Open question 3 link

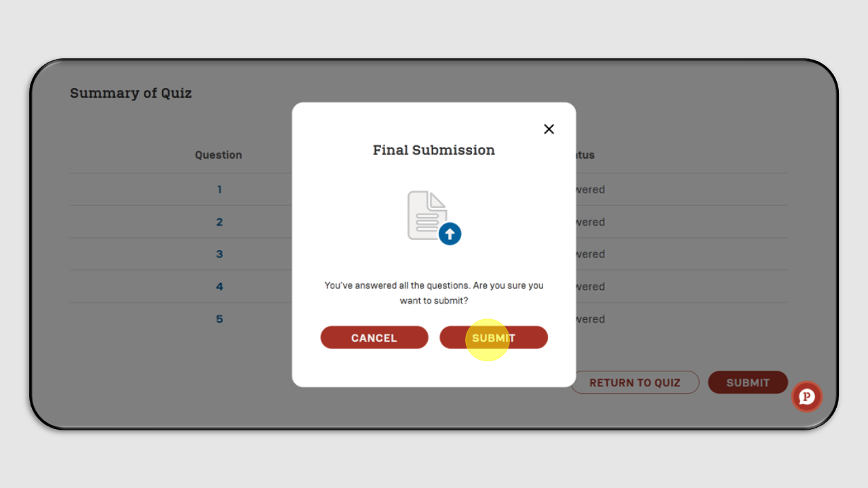tap(219, 254)
